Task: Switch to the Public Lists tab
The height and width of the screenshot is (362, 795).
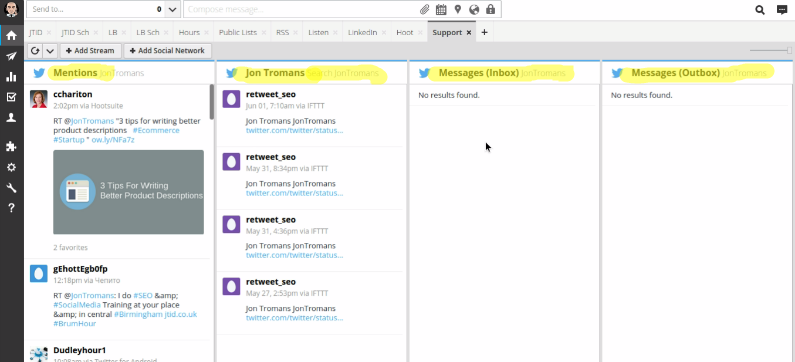Action: [238, 32]
